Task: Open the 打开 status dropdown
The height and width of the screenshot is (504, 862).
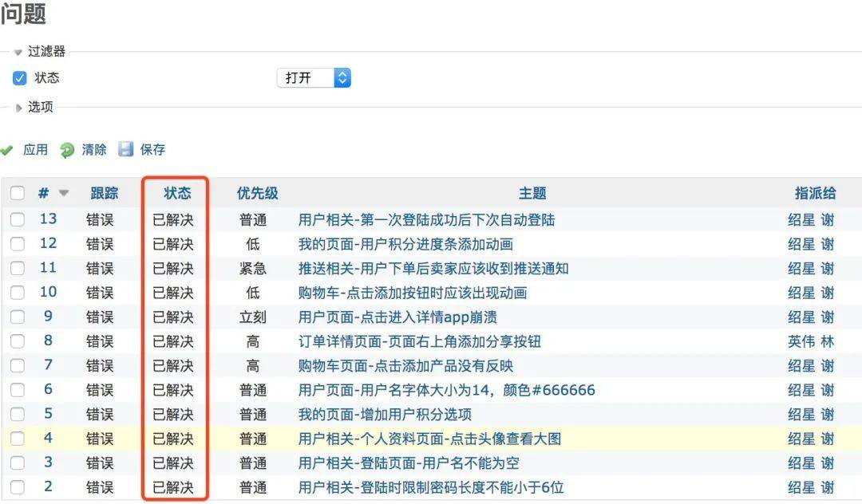Action: (314, 78)
